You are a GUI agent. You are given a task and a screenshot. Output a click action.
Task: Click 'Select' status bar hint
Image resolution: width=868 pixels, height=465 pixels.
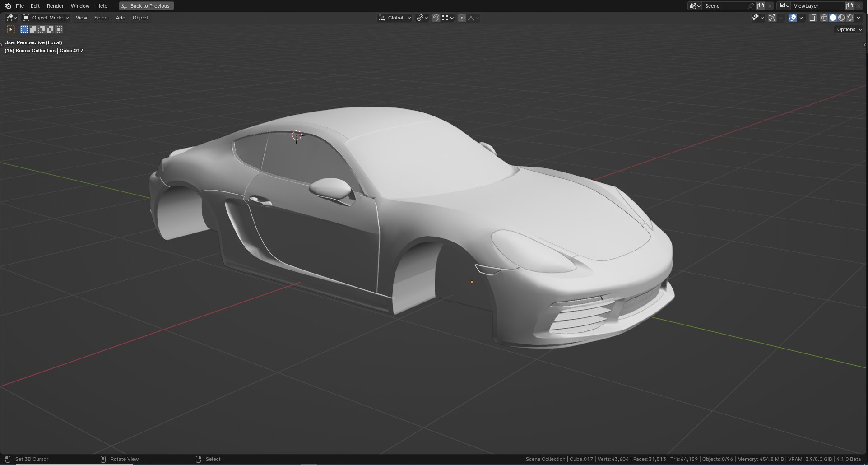coord(213,459)
